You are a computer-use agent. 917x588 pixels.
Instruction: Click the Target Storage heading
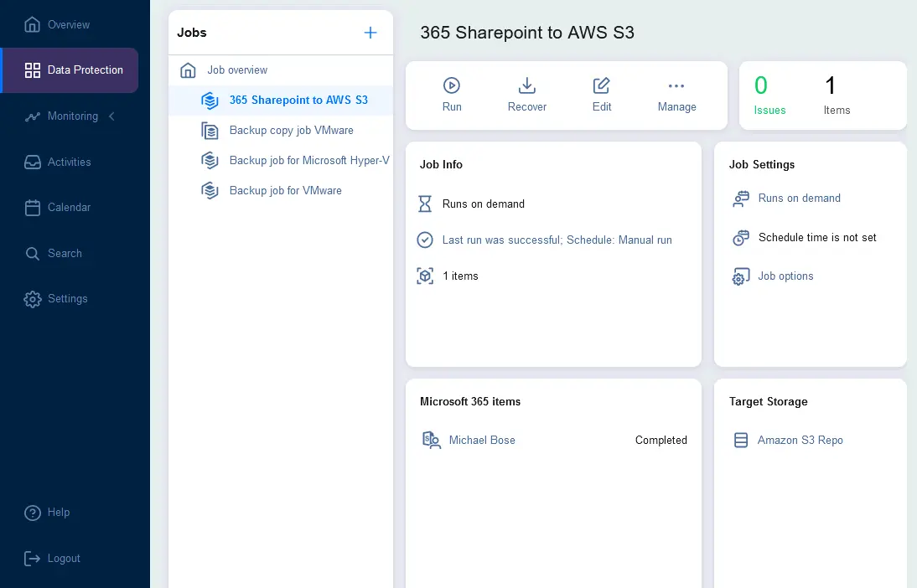pyautogui.click(x=768, y=401)
